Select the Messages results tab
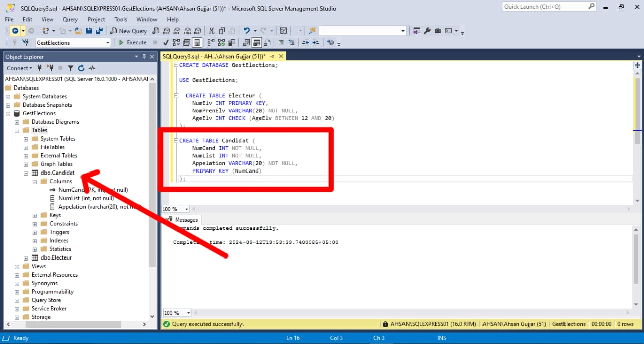This screenshot has width=644, height=344. point(182,220)
